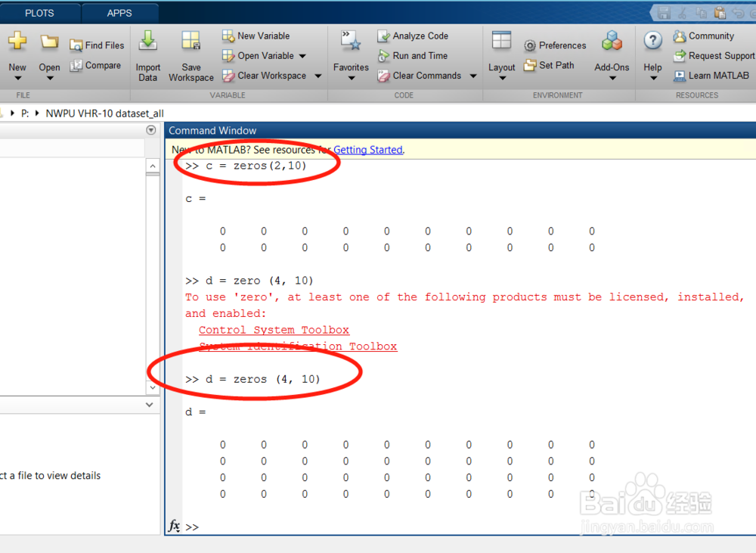
Task: Click the Request Support label
Action: [721, 55]
